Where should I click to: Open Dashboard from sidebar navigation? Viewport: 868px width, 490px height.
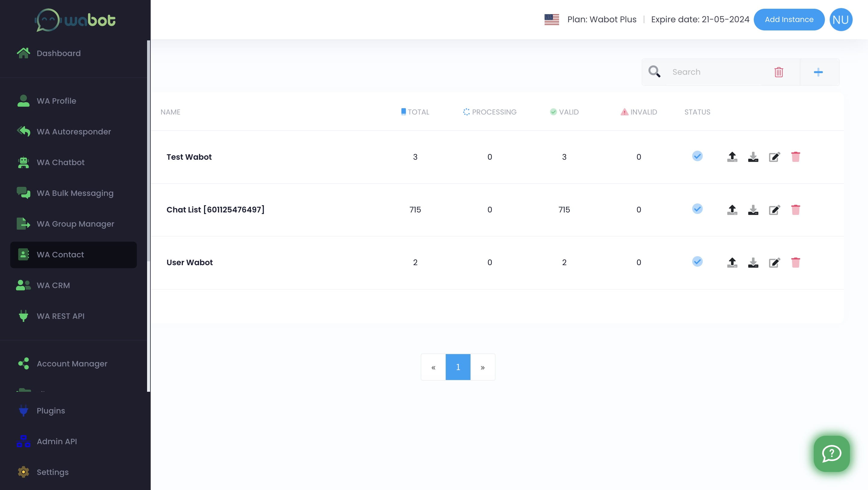pos(58,54)
